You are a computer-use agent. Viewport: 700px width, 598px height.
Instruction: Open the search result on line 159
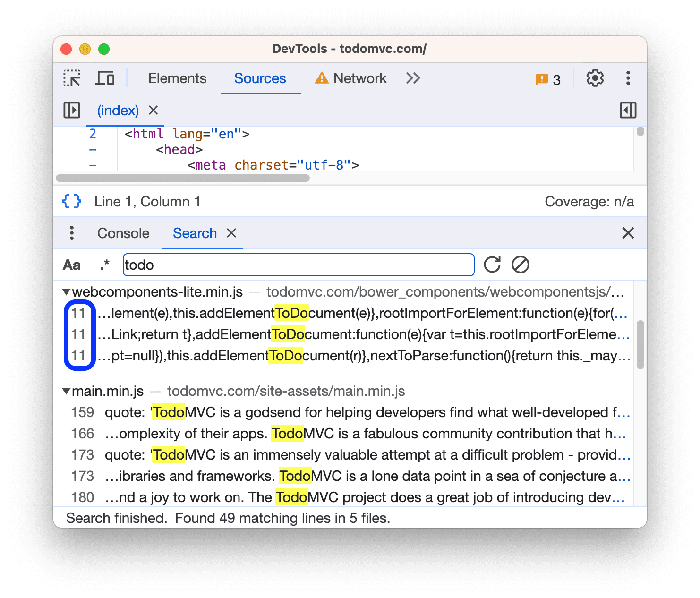pos(331,412)
